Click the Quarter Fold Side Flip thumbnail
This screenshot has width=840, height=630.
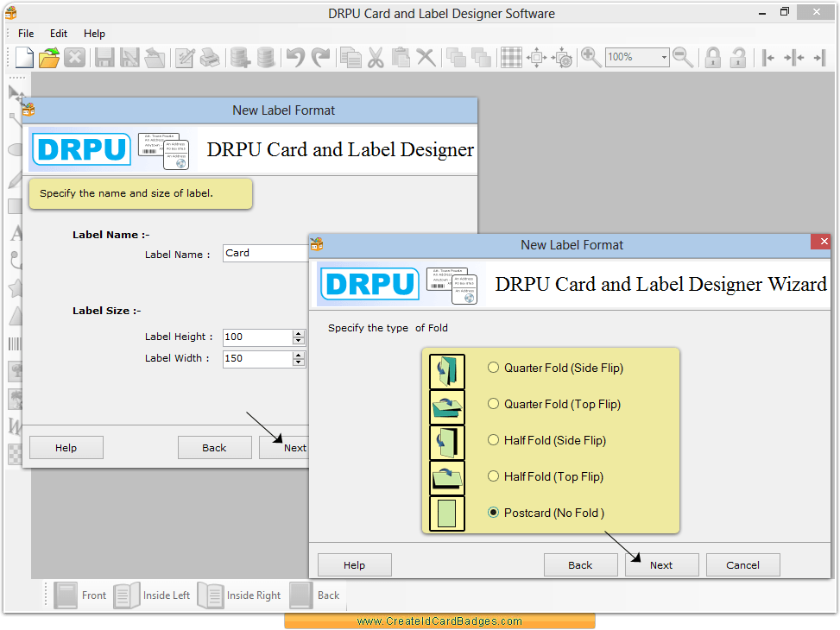(447, 371)
